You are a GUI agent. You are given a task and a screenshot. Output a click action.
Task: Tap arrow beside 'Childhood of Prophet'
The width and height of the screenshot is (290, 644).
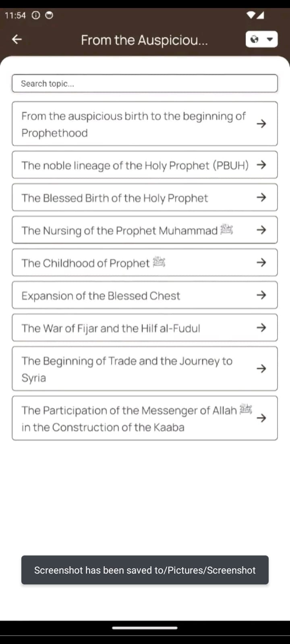tap(261, 262)
